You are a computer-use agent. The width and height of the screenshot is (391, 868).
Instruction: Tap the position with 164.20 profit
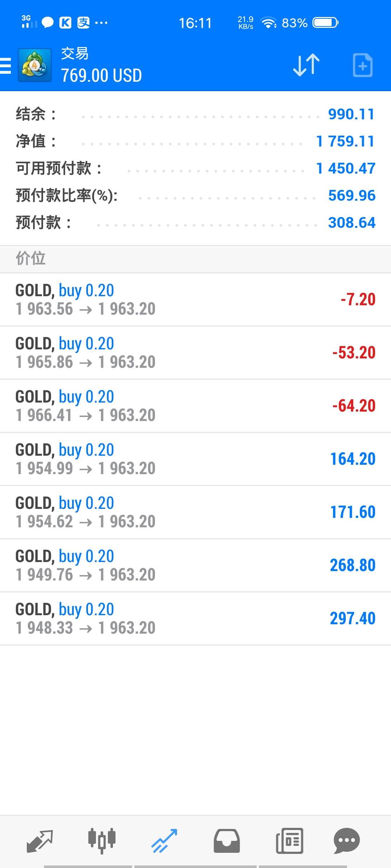(195, 459)
